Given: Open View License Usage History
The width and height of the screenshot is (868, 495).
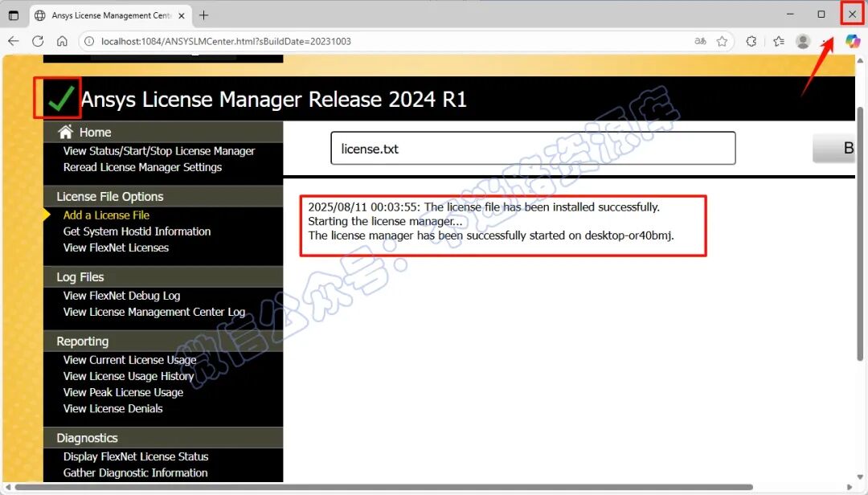Looking at the screenshot, I should coord(129,376).
